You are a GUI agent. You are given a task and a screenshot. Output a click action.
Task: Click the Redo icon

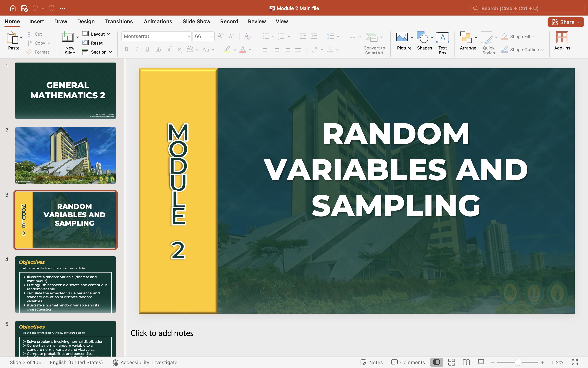51,8
